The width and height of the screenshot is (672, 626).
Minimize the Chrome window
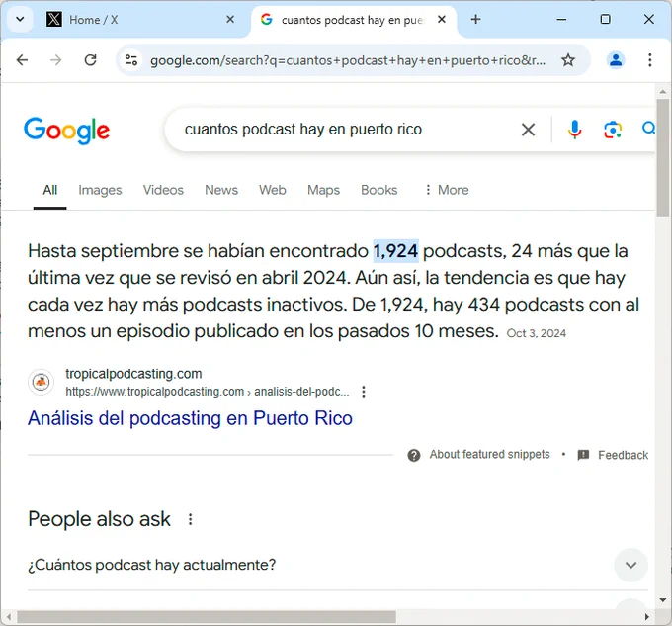pyautogui.click(x=561, y=20)
